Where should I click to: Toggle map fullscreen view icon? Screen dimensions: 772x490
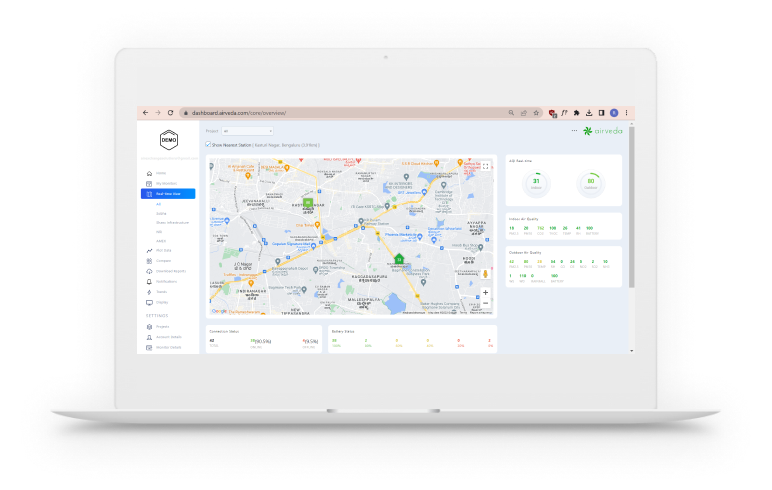point(486,166)
